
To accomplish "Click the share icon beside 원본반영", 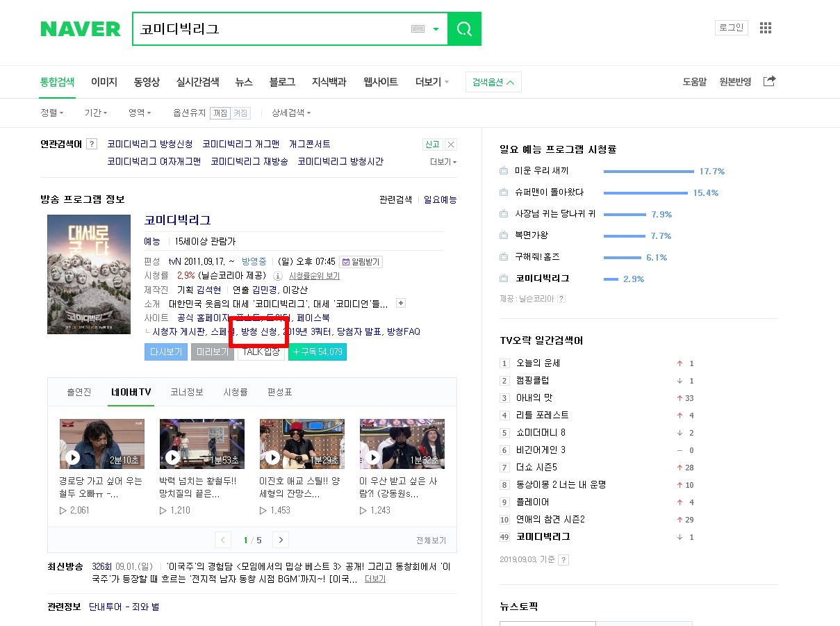I will click(769, 81).
